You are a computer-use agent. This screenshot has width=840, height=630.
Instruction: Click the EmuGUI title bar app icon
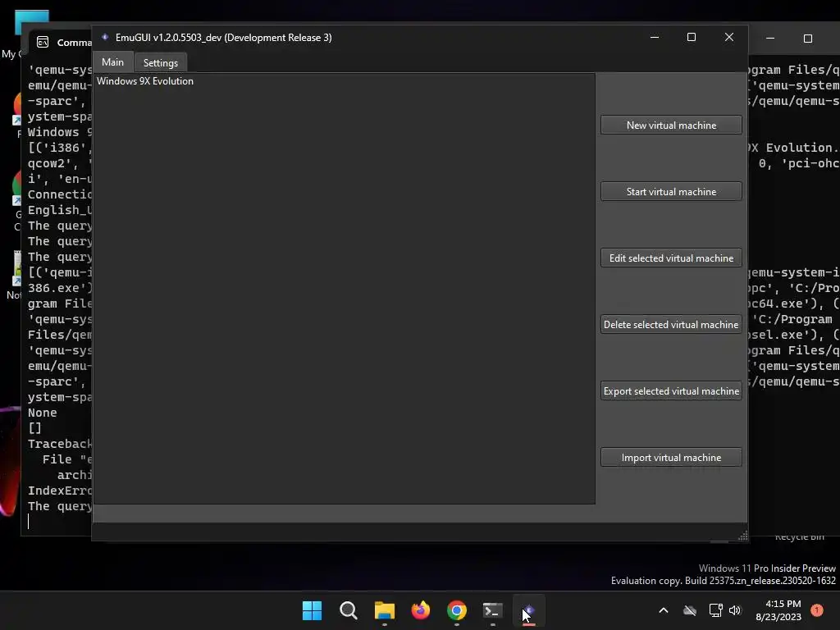105,37
